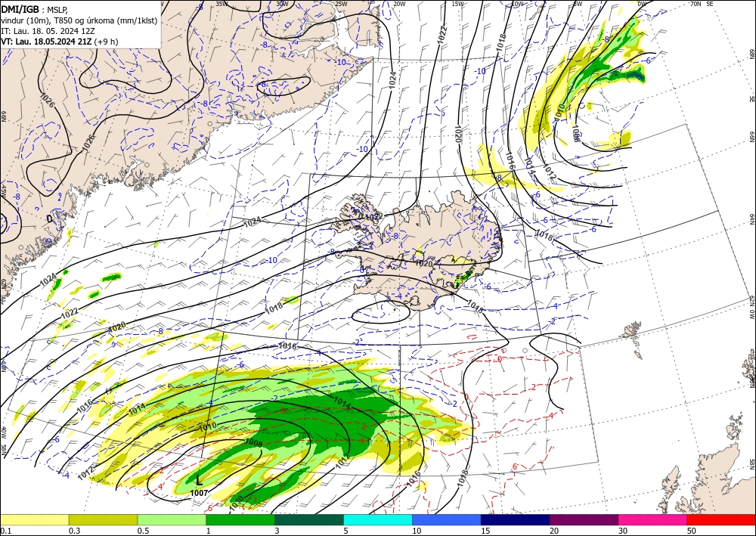This screenshot has height=536, width=756.
Task: Click the 'vindur (10m), T850 og úrkoma' line
Action: click(x=79, y=20)
